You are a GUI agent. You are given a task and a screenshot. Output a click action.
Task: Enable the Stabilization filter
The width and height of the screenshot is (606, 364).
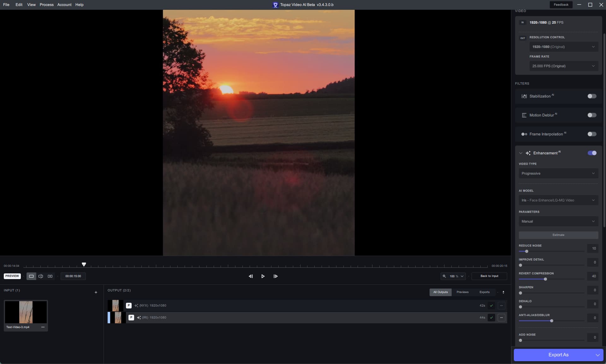pos(591,96)
